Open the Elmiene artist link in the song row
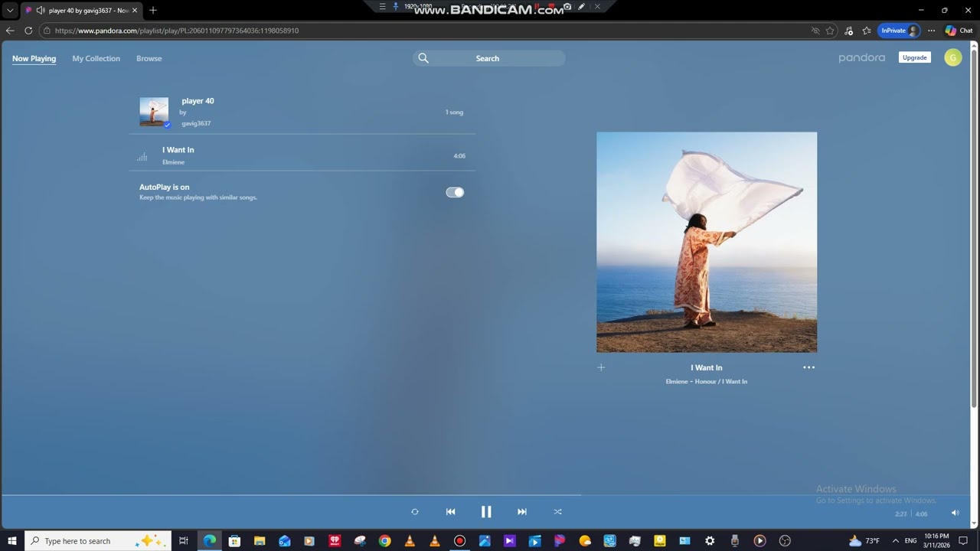This screenshot has width=980, height=551. [x=173, y=162]
